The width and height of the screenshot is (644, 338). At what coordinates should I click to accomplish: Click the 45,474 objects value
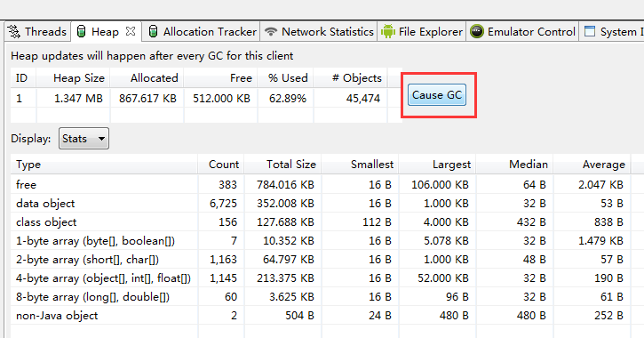pos(363,98)
